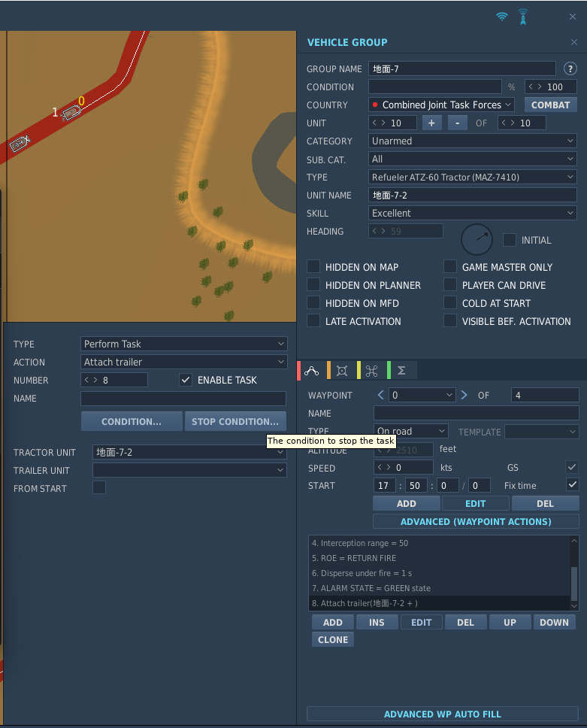This screenshot has width=587, height=728.
Task: Click waypoint EDIT button
Action: point(476,503)
